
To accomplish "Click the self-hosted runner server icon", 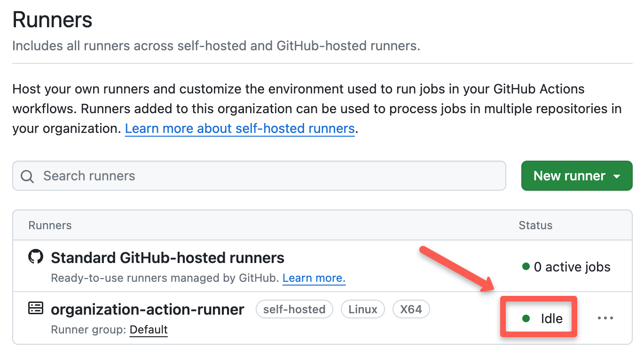I will click(x=35, y=309).
